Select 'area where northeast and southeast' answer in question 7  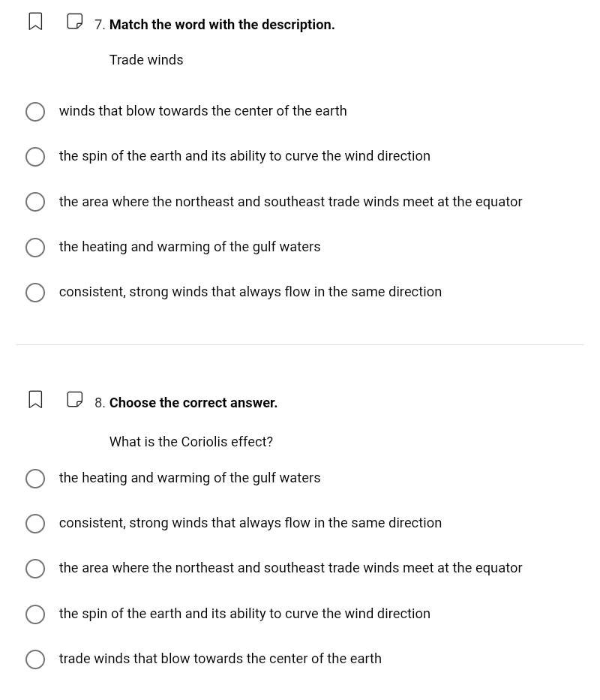35,202
